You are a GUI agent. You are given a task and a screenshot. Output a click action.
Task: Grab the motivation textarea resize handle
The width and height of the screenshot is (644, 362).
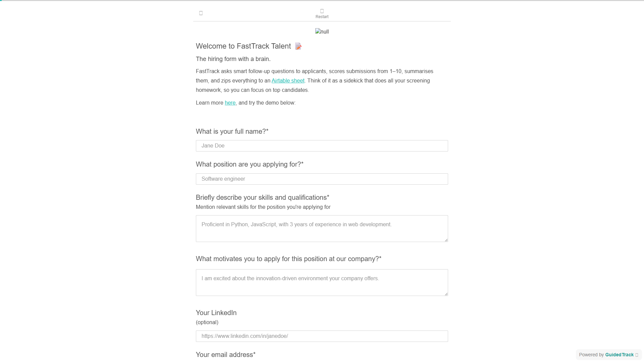pyautogui.click(x=446, y=294)
